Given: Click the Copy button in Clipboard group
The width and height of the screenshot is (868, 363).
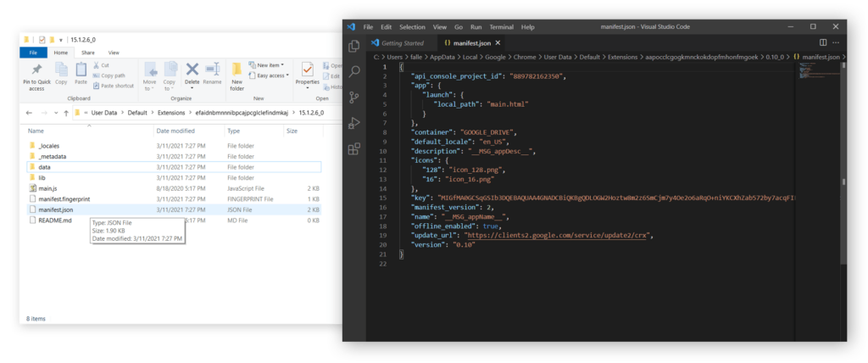Looking at the screenshot, I should click(x=61, y=74).
